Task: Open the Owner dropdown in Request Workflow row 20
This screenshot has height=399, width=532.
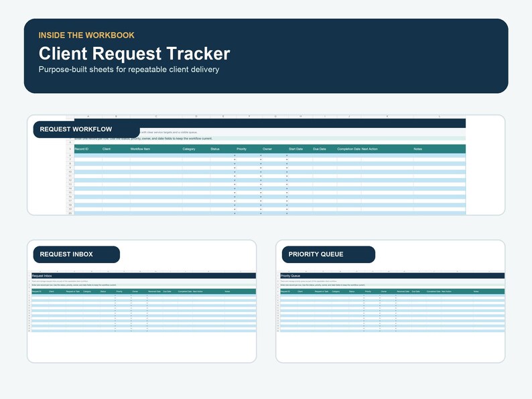Action: coord(287,214)
